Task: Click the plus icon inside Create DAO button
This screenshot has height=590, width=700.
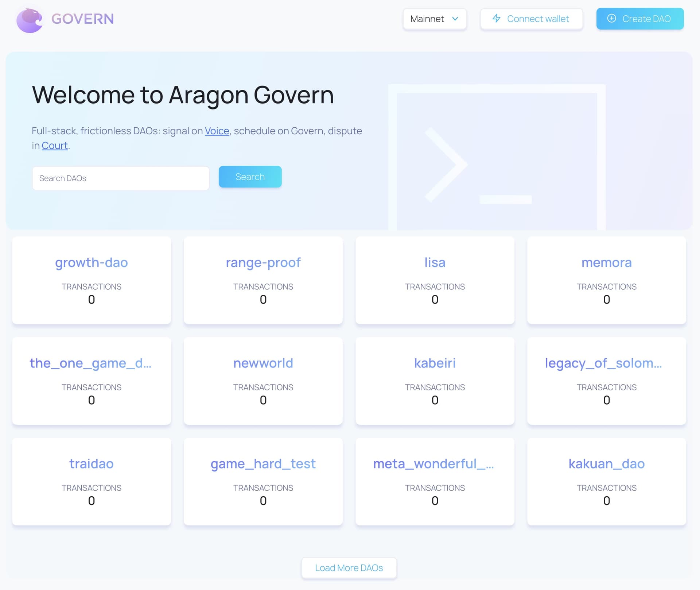Action: 612,18
